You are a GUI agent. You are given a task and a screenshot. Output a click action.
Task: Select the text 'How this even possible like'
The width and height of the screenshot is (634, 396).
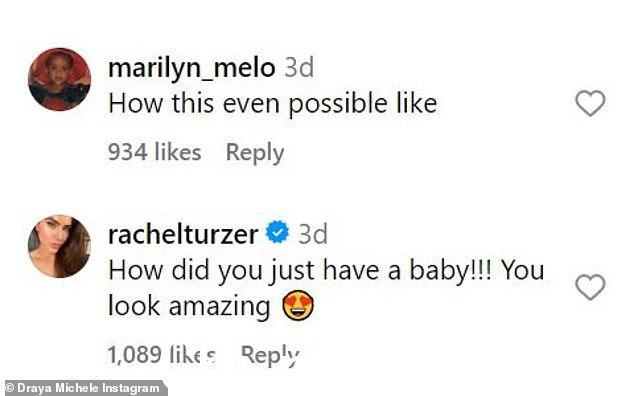[x=273, y=104]
